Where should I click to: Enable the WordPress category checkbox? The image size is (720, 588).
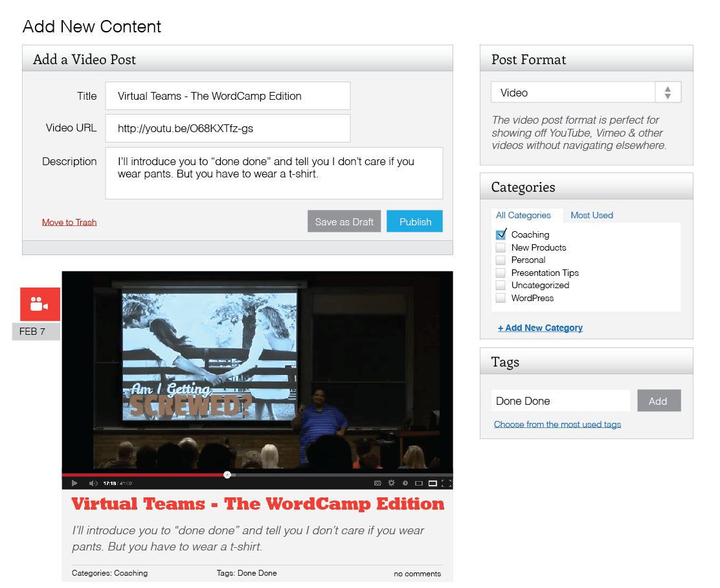(x=501, y=298)
